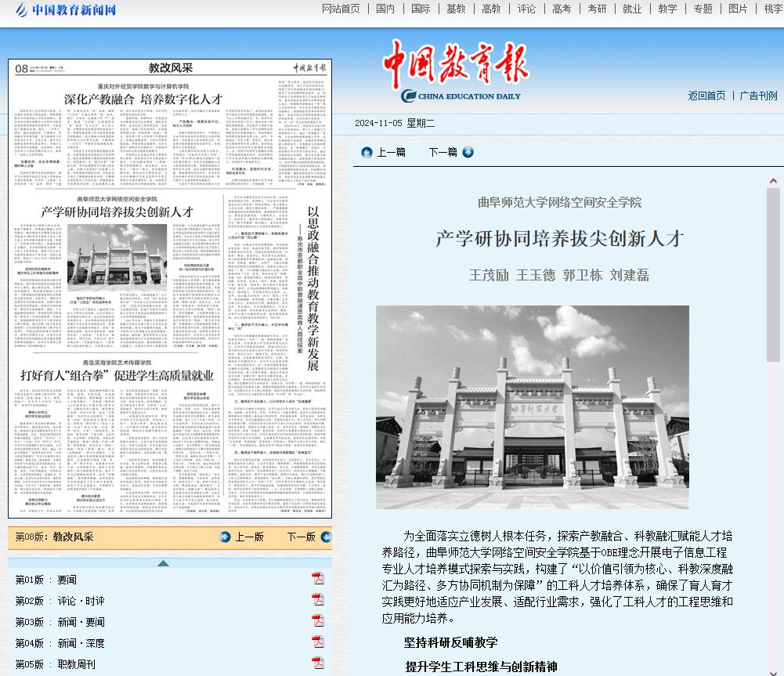Open the 广告刊例 link
The height and width of the screenshot is (676, 784).
tap(758, 96)
